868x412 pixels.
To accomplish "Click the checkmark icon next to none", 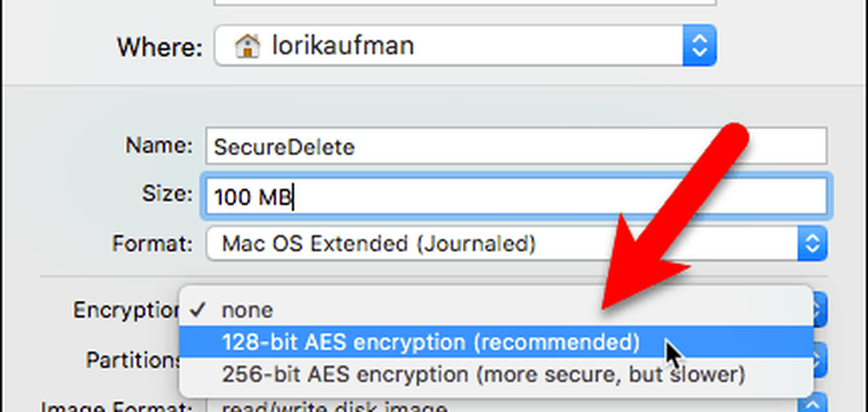I will coord(200,310).
